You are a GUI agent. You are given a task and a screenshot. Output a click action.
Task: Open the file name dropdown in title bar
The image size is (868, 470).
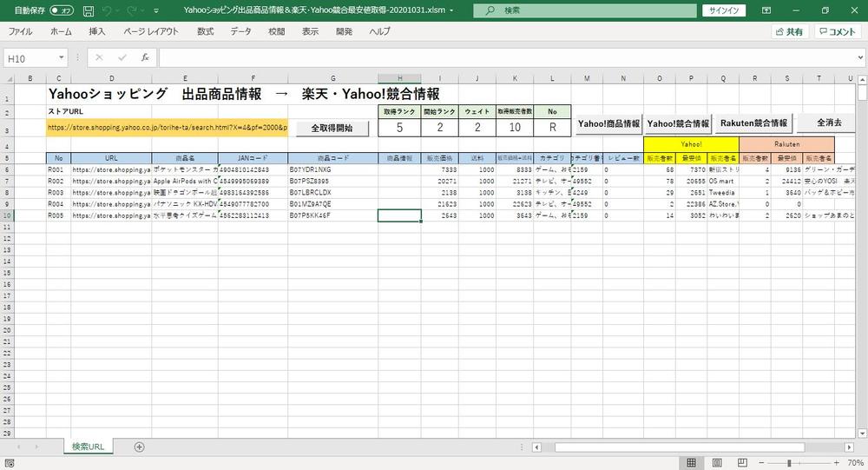(451, 10)
